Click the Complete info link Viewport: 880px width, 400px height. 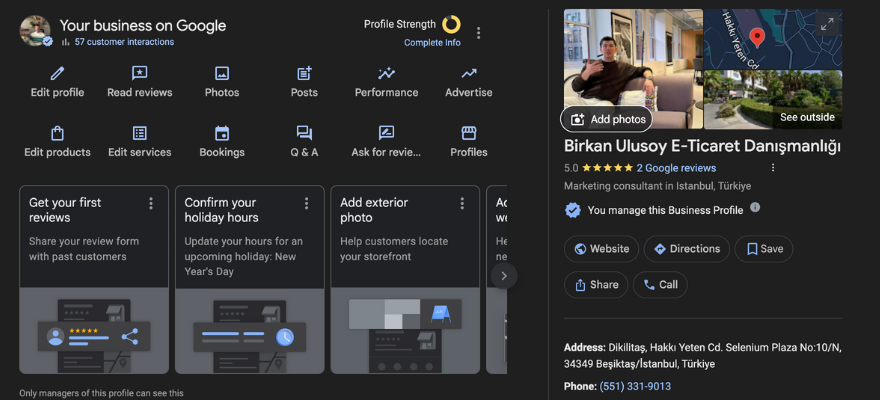coord(432,43)
